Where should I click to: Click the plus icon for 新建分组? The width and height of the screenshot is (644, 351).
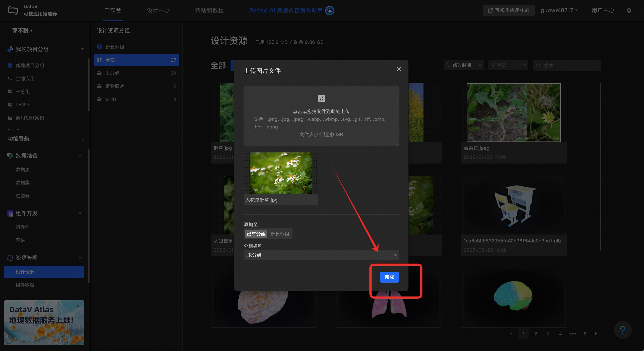pyautogui.click(x=100, y=47)
